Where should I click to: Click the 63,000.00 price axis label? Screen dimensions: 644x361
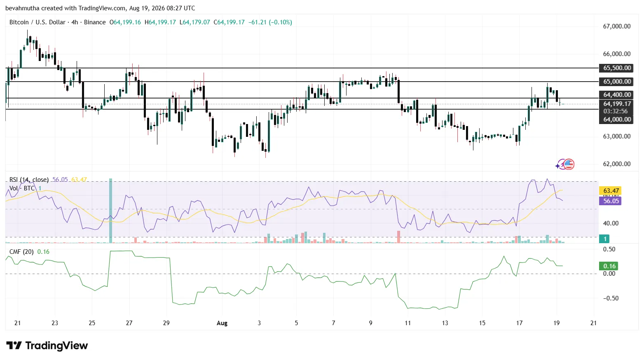pos(617,136)
